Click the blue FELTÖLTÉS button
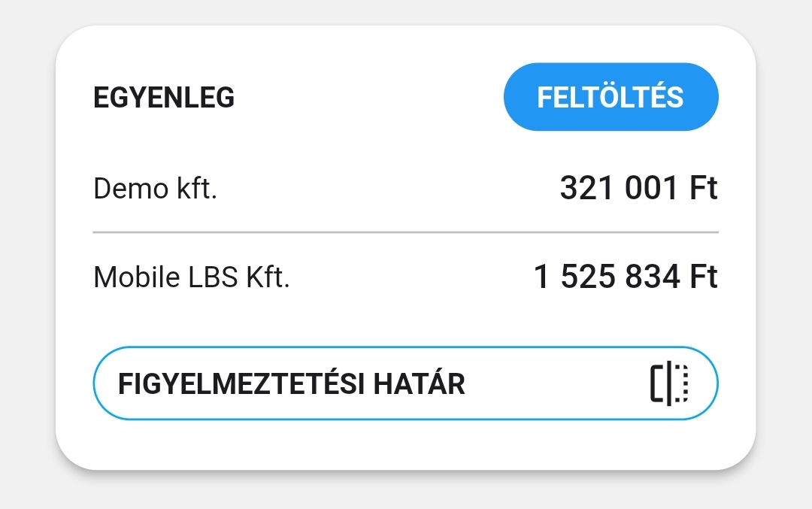812x509 pixels. (611, 97)
